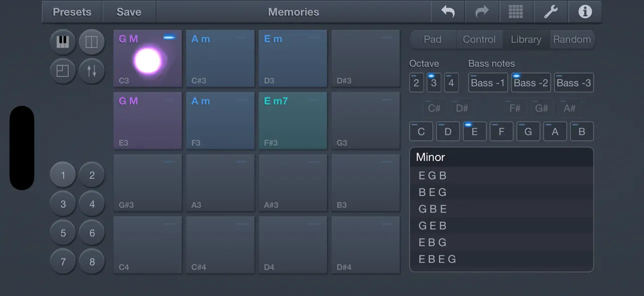Redo the last action
The height and width of the screenshot is (296, 644).
pyautogui.click(x=482, y=11)
